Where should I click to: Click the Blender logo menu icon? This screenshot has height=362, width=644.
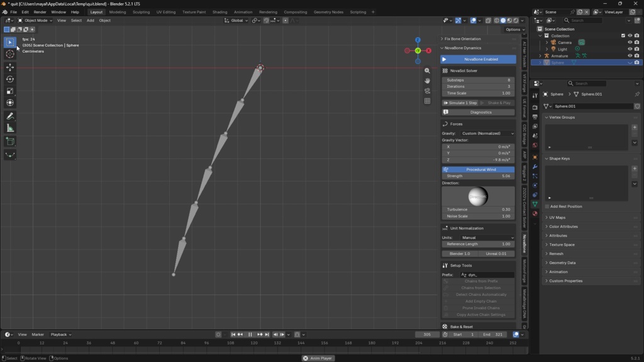coord(4,12)
